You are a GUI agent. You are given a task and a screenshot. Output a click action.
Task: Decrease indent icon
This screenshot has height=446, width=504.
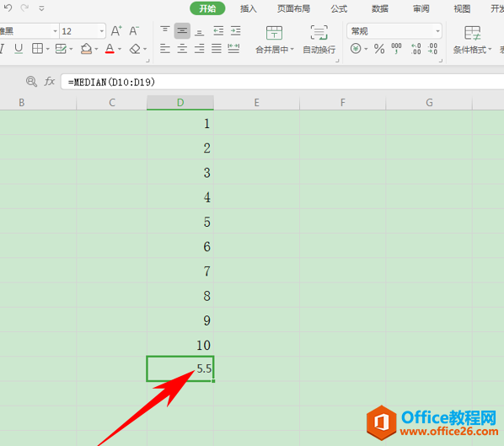click(218, 31)
